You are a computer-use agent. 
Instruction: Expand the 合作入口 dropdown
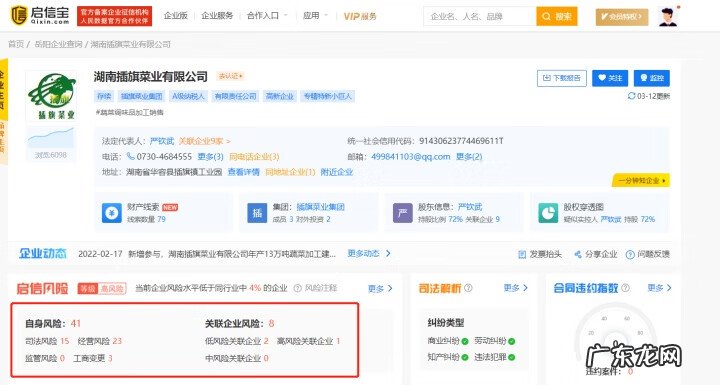tap(267, 16)
